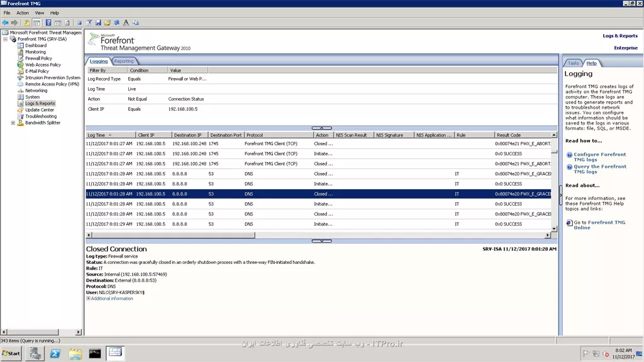Click the Start button

point(11,353)
